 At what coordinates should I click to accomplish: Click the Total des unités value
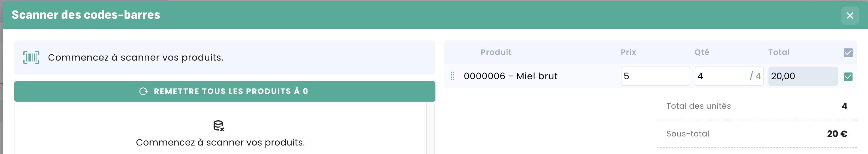(844, 106)
